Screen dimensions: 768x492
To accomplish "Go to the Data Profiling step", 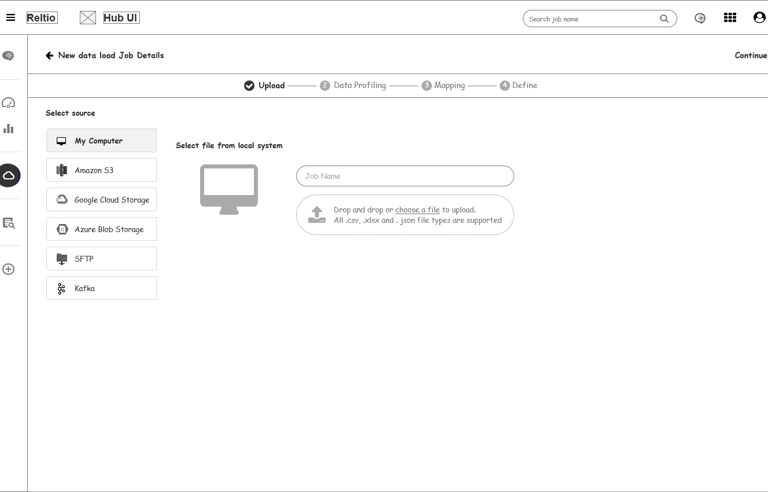I will [353, 86].
